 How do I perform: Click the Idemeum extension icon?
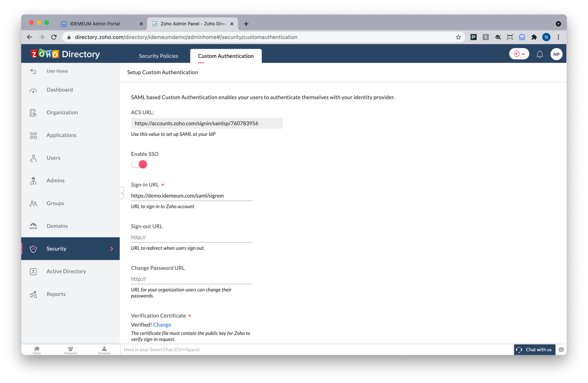pyautogui.click(x=522, y=37)
